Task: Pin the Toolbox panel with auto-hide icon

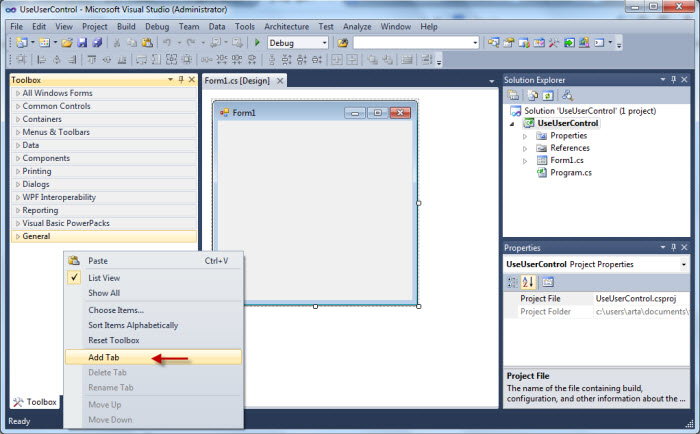Action: [x=178, y=79]
